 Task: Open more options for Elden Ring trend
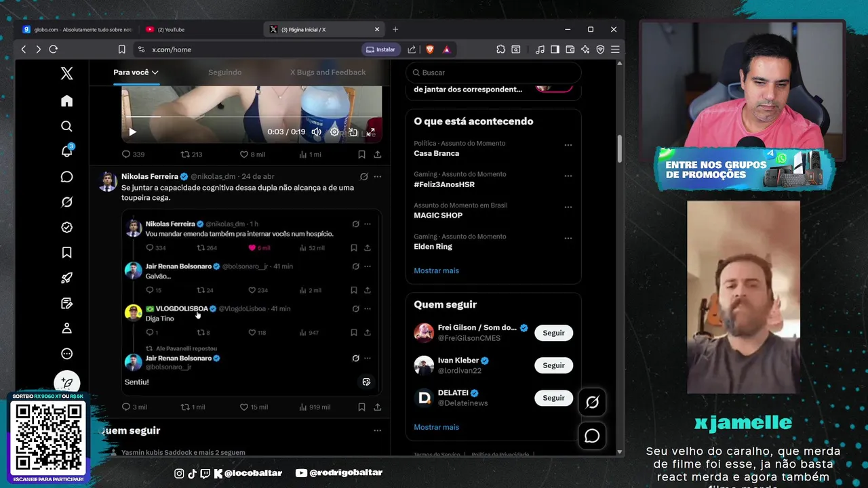click(568, 239)
